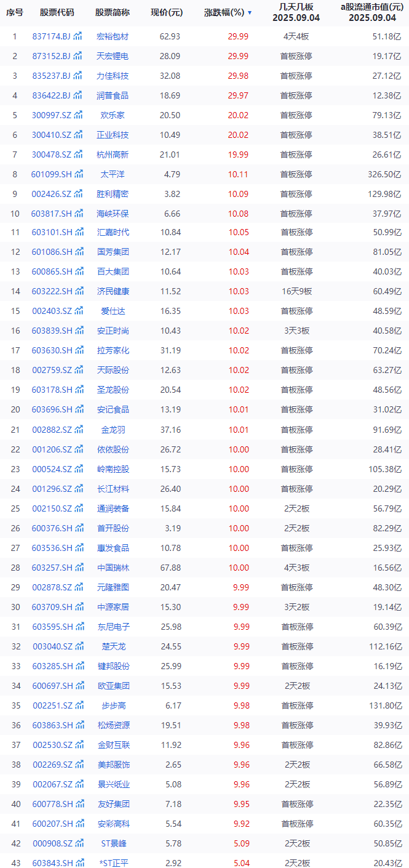Image resolution: width=409 pixels, height=868 pixels.
Task: Open chart icon beside 300410.SZ
Action: (78, 135)
